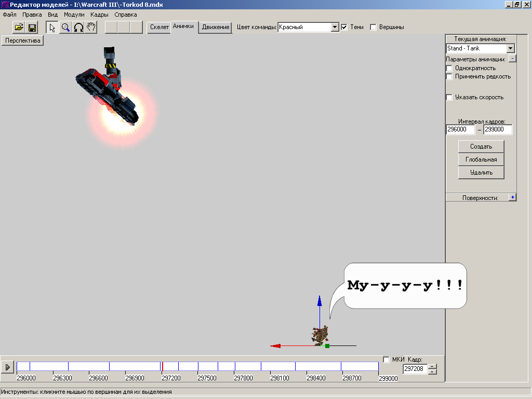Pick the hand pan tool

(x=91, y=27)
